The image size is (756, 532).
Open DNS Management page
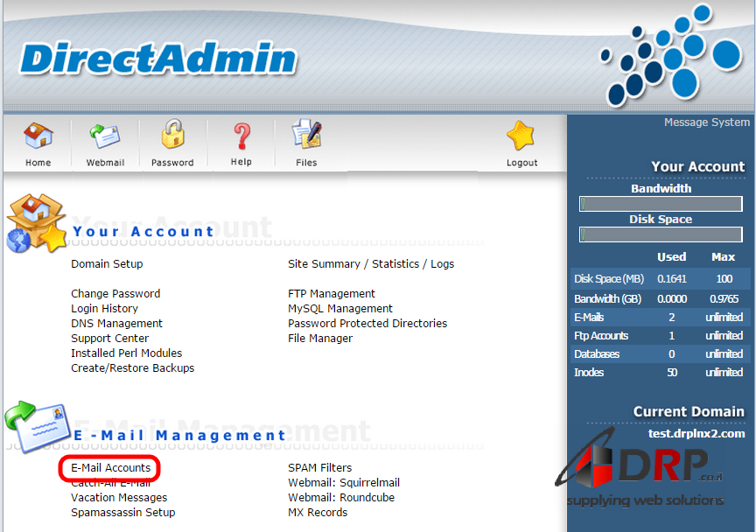pos(116,324)
